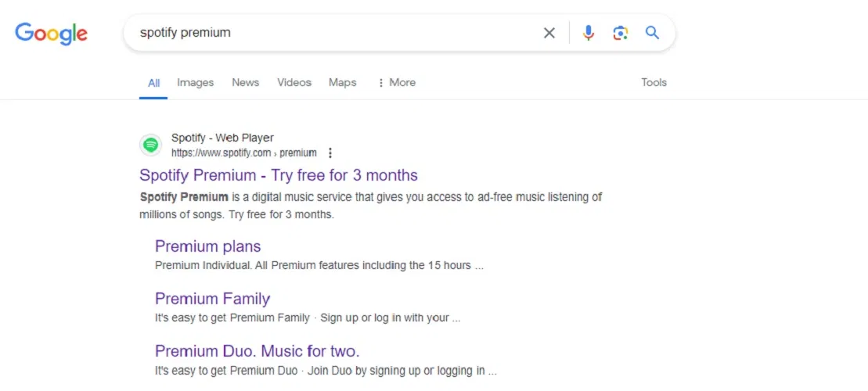Click the Spotify green favicon
Screen dimensions: 868x391
tap(150, 145)
